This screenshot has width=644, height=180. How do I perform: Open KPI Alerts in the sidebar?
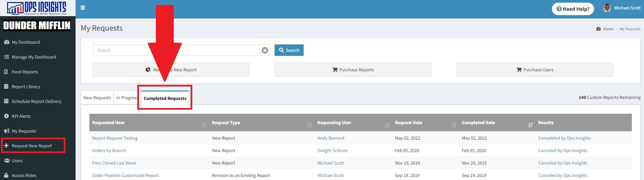point(21,116)
